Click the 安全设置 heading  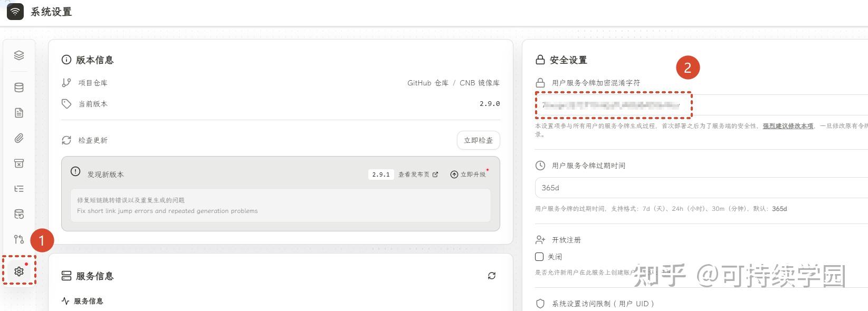pyautogui.click(x=568, y=60)
